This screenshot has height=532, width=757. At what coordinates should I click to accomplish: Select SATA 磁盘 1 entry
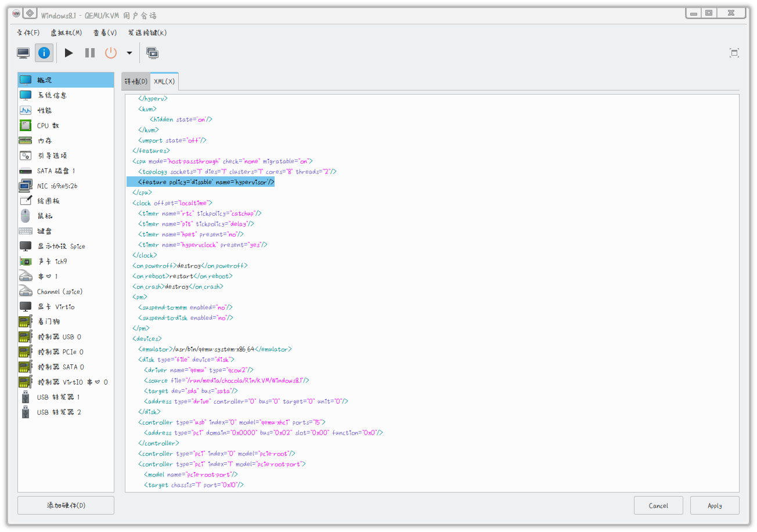[66, 171]
